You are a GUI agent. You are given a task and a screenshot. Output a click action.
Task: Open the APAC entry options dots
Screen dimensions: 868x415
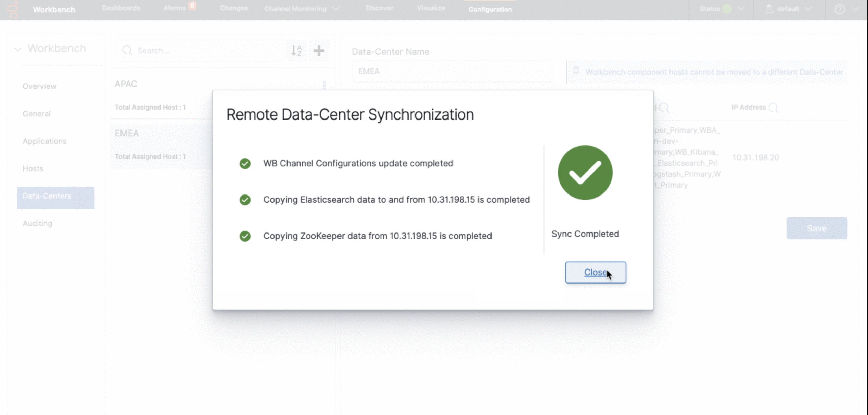tap(324, 85)
